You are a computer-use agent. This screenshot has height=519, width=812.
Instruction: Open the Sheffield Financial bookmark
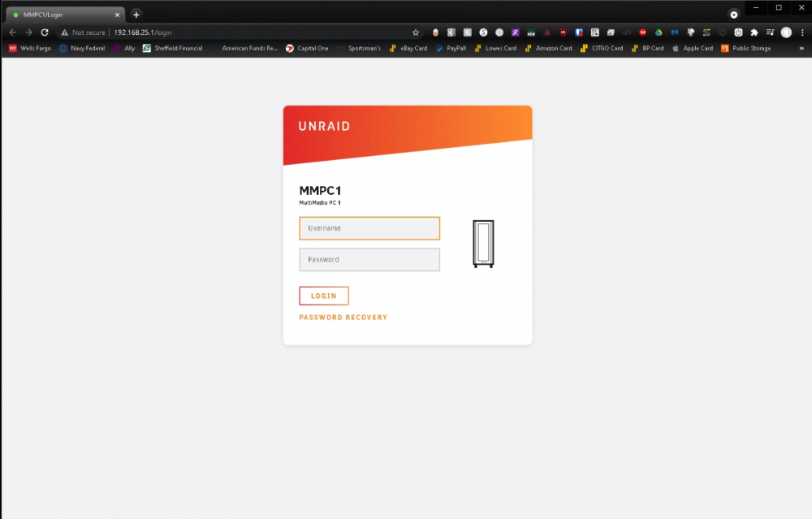click(x=173, y=48)
